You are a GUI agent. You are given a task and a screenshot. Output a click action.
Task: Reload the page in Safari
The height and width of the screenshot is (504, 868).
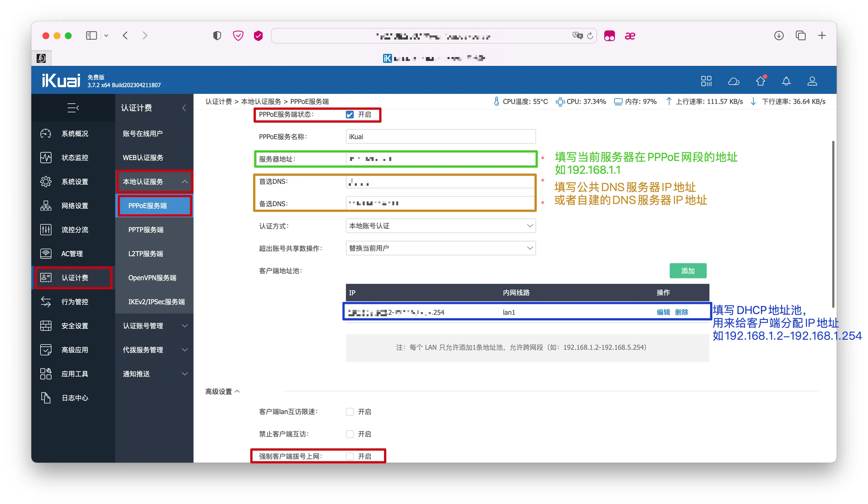tap(590, 36)
